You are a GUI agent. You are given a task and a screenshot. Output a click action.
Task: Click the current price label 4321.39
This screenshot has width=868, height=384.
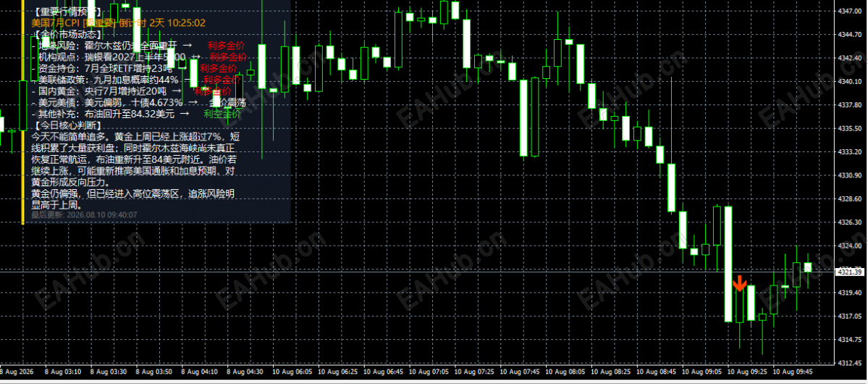tap(851, 272)
